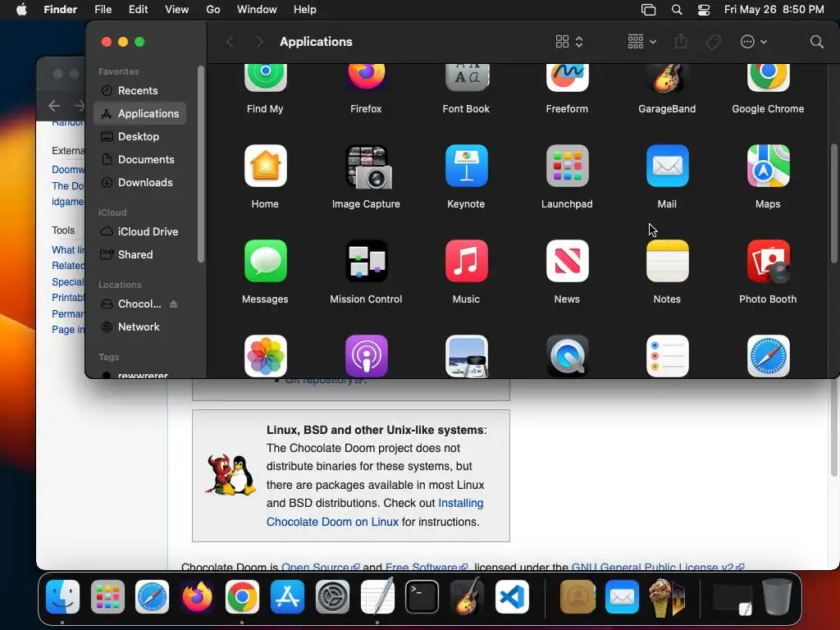Image resolution: width=840 pixels, height=630 pixels.
Task: Open the Finder action (ellipsis) menu
Action: click(753, 42)
